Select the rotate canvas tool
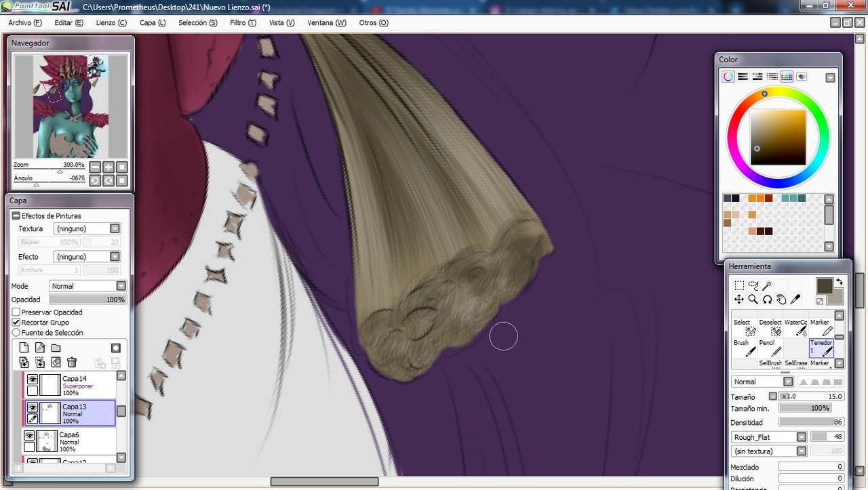868x490 pixels. click(x=767, y=299)
